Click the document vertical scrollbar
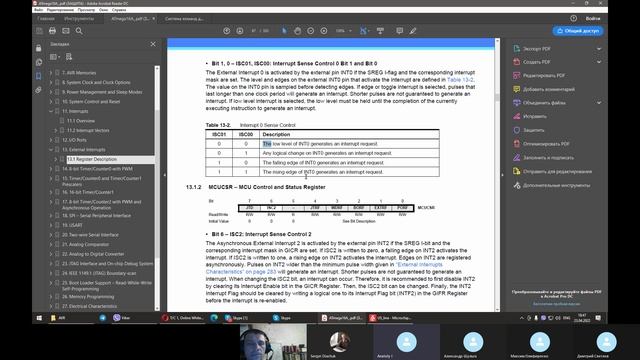This screenshot has height=360, width=640. pyautogui.click(x=497, y=175)
